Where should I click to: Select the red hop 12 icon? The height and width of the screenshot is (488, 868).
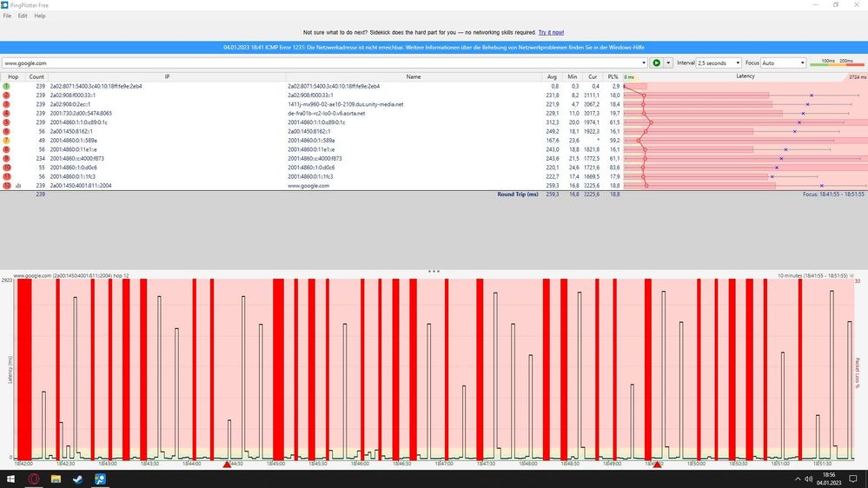click(x=7, y=185)
